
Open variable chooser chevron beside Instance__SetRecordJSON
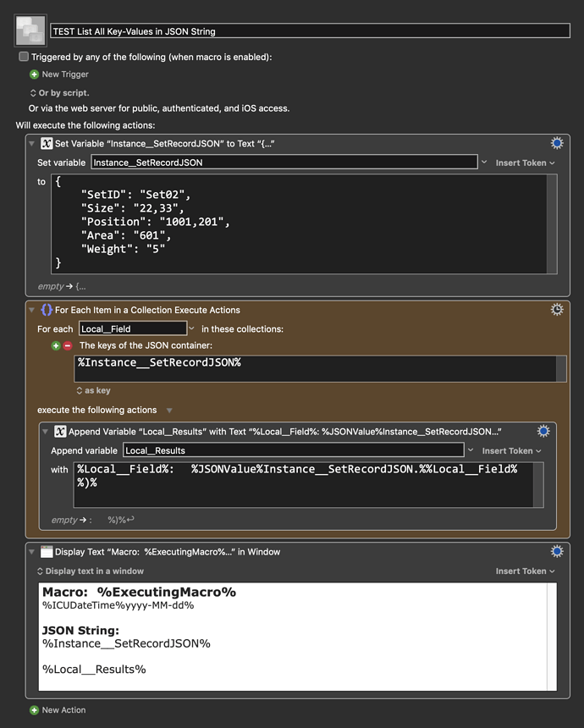pyautogui.click(x=484, y=162)
